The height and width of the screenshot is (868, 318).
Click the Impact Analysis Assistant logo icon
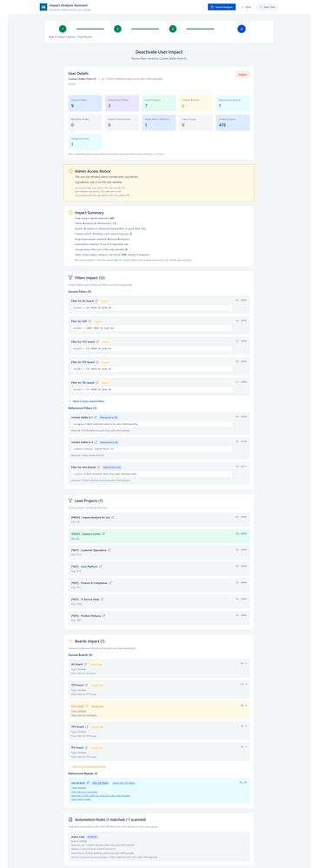click(43, 7)
